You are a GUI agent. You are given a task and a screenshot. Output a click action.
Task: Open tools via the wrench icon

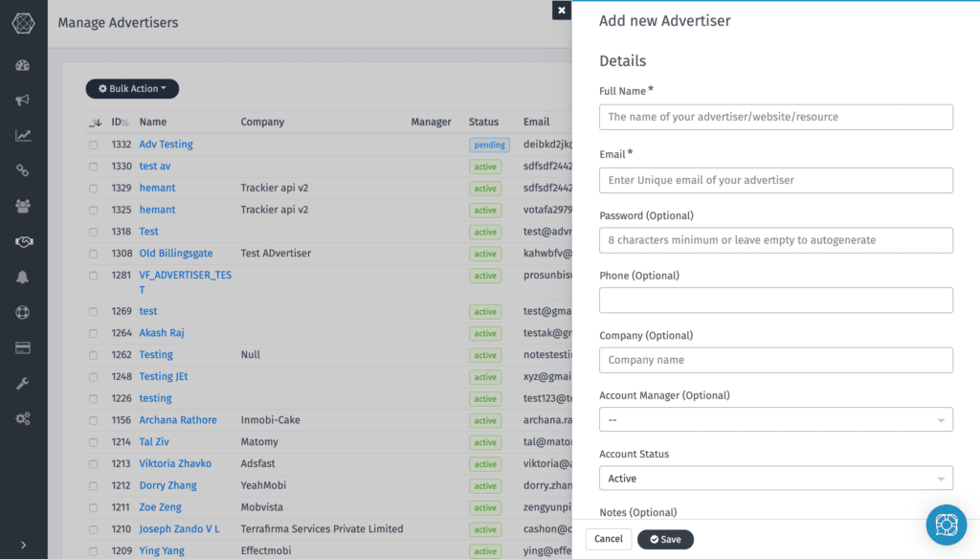click(x=23, y=383)
